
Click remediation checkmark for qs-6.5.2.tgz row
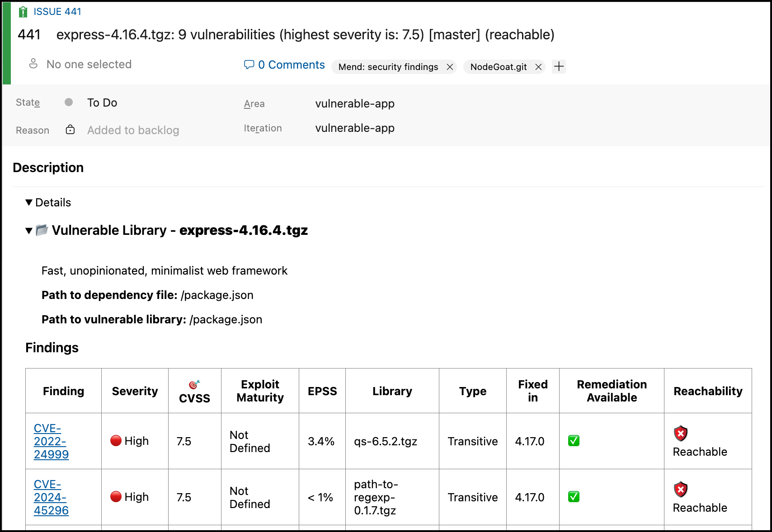pyautogui.click(x=574, y=441)
